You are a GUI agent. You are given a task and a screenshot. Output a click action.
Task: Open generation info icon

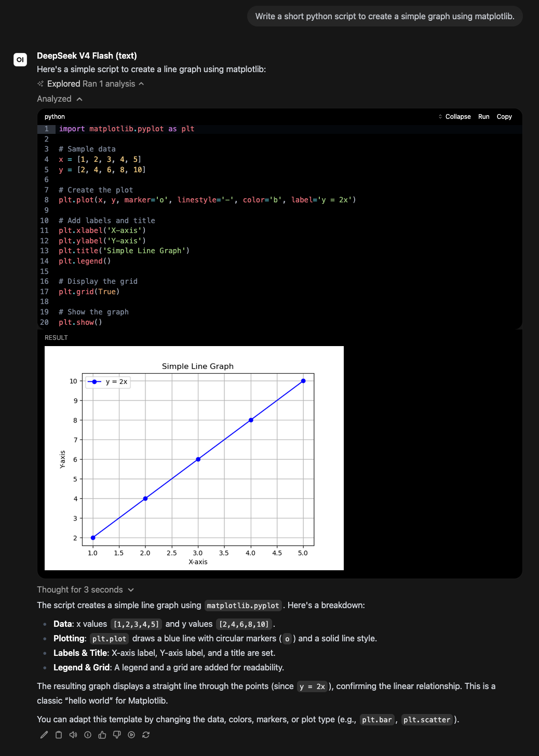tap(88, 735)
